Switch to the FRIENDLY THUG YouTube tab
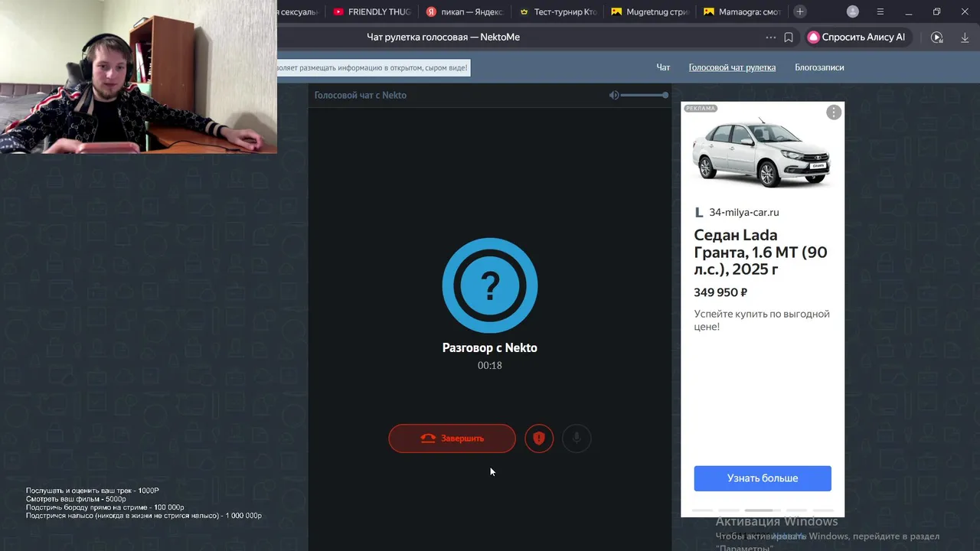Screen dimensions: 980x551 372,11
